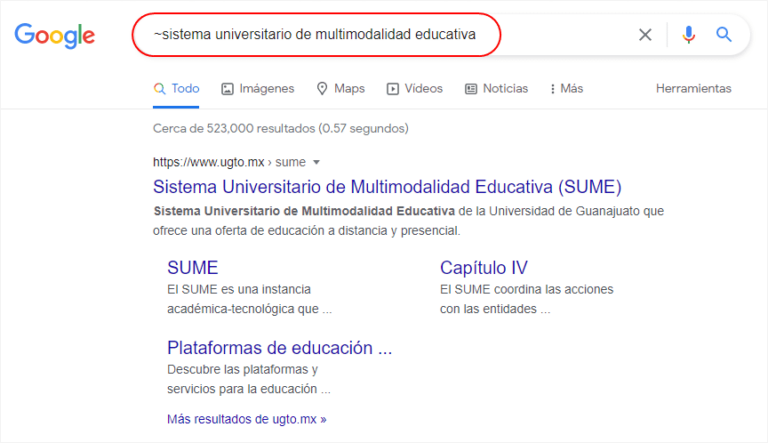Click the Google logo

click(54, 36)
